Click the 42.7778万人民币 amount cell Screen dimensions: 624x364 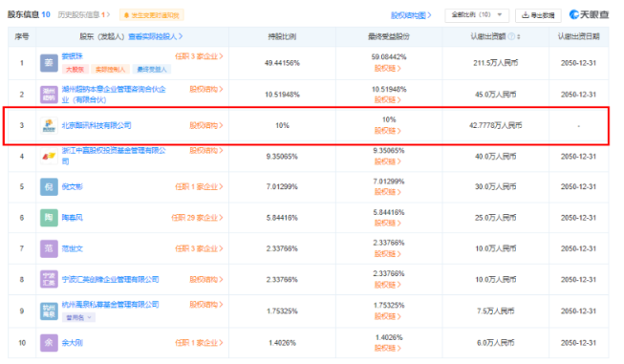pos(495,126)
